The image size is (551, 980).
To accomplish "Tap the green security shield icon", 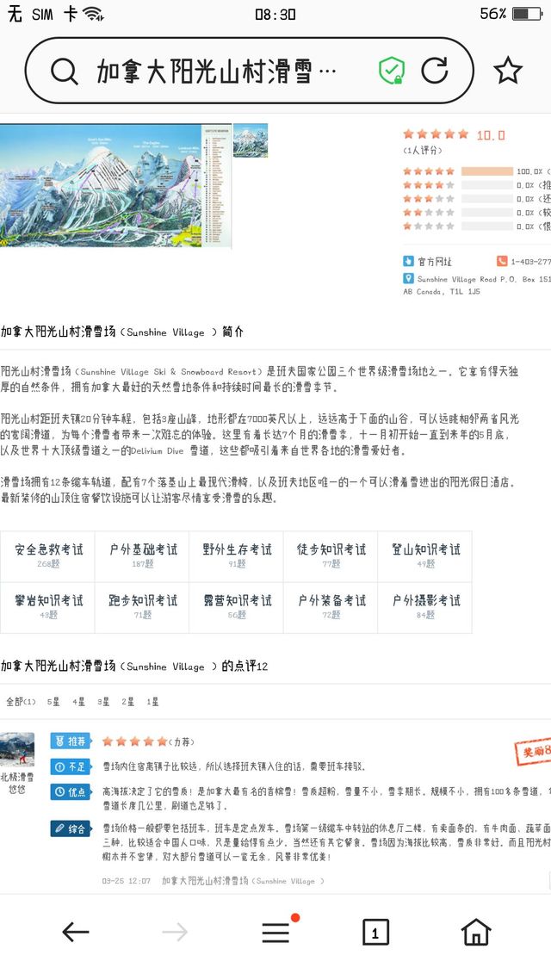I will 392,70.
